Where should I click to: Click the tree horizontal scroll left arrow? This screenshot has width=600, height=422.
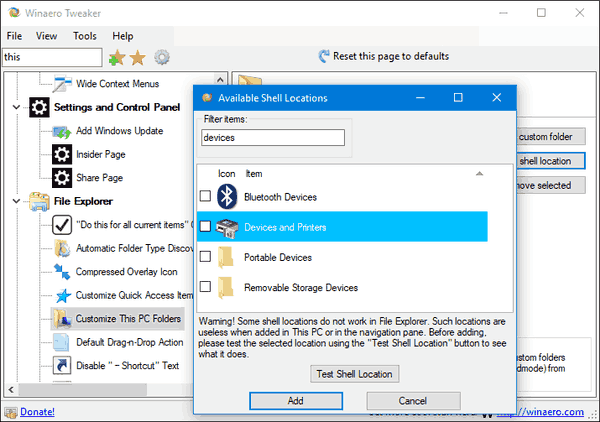(x=11, y=389)
